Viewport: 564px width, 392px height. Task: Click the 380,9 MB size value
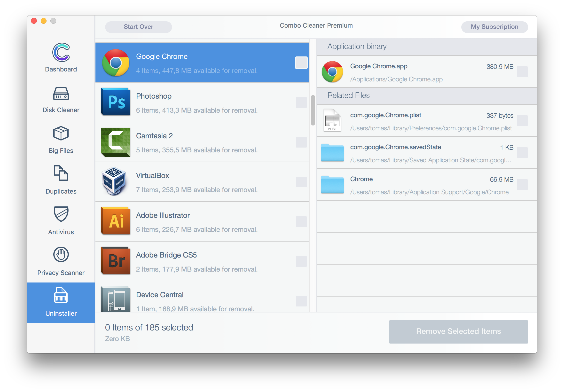pos(500,67)
